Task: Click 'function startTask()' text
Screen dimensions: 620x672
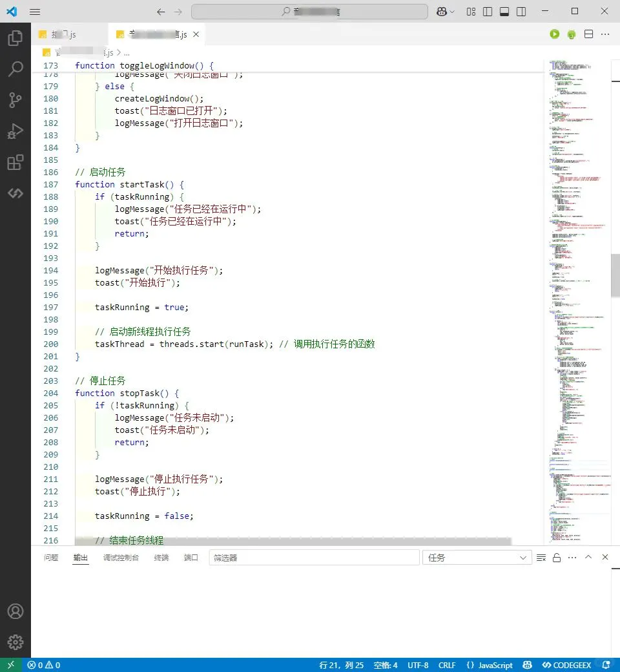Action: pyautogui.click(x=125, y=184)
